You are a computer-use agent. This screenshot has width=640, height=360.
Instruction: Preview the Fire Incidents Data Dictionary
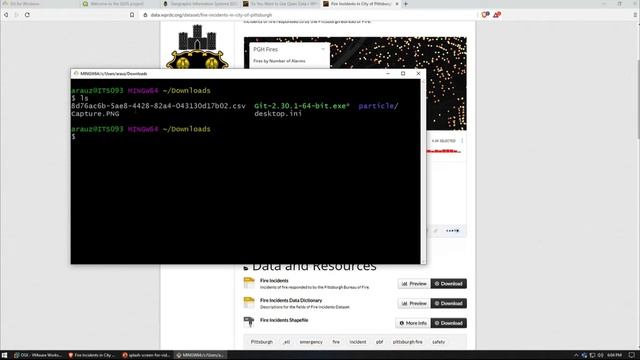(x=414, y=303)
